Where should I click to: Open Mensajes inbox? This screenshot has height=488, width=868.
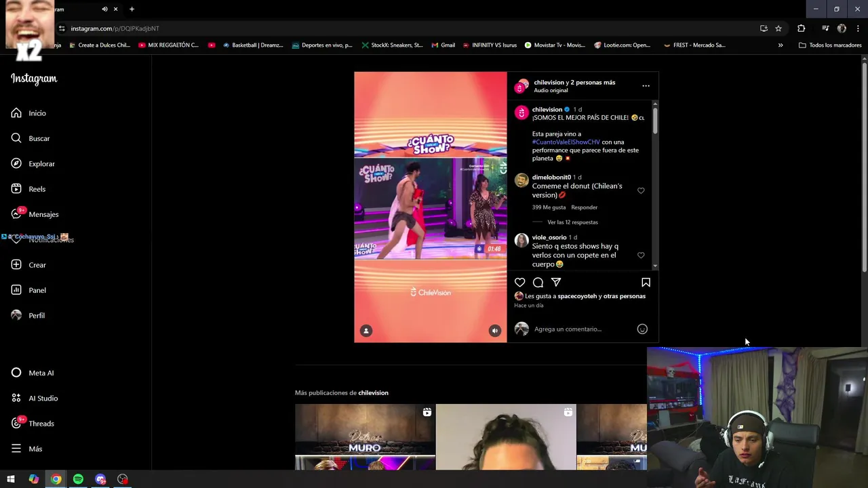pos(35,214)
